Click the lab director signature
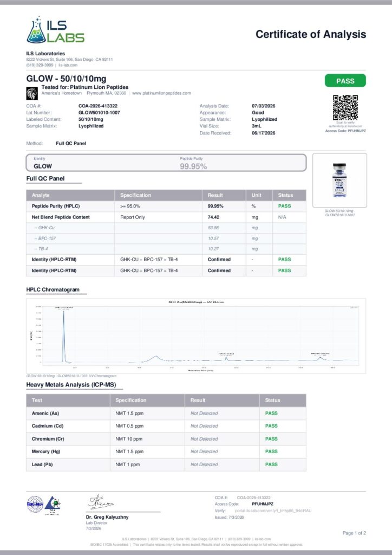Viewport: 392px width, 555px height. pyautogui.click(x=101, y=502)
